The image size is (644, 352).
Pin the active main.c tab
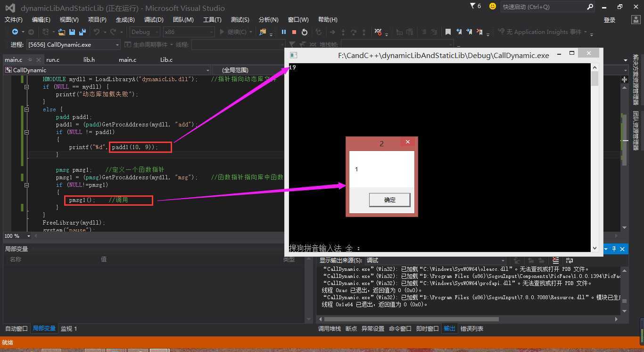[x=30, y=60]
